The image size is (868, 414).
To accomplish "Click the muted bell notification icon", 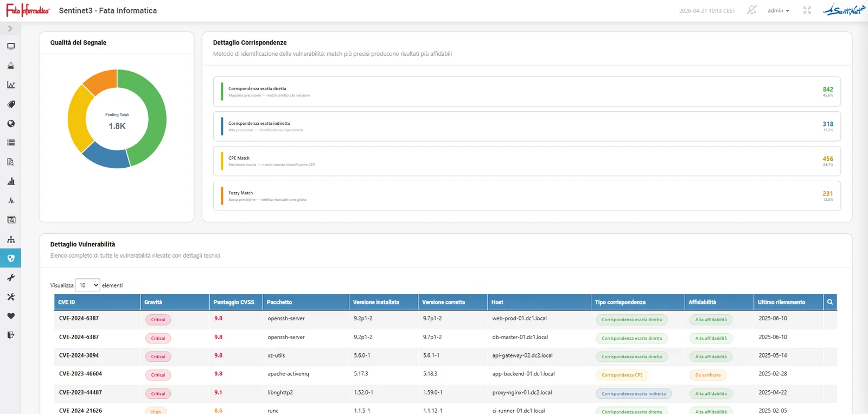I will click(751, 10).
